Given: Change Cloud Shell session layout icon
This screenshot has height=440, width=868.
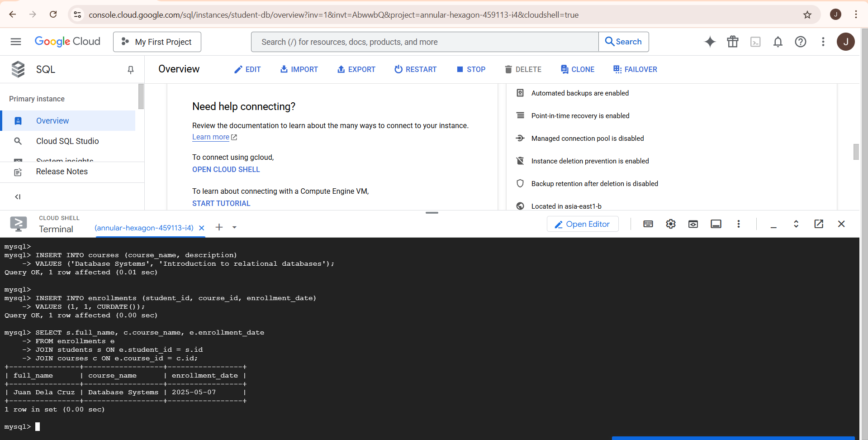Looking at the screenshot, I should [716, 224].
